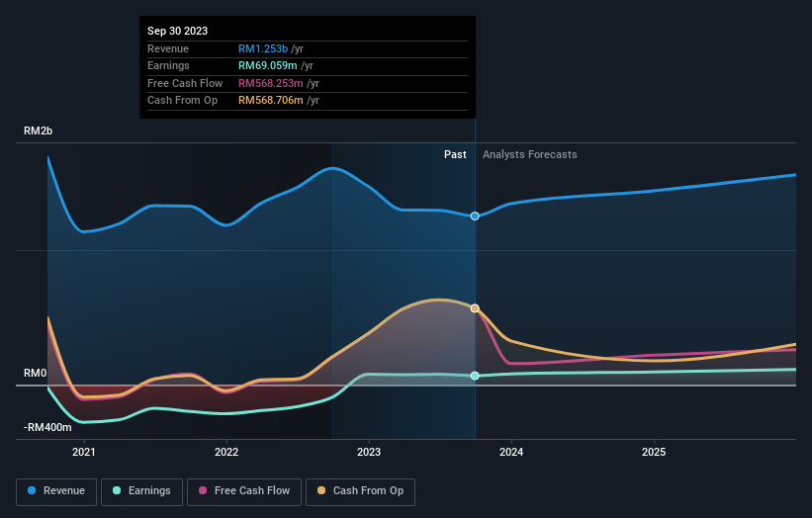Click the Sep 30 2023 tooltip date
Image resolution: width=812 pixels, height=518 pixels.
pyautogui.click(x=178, y=31)
